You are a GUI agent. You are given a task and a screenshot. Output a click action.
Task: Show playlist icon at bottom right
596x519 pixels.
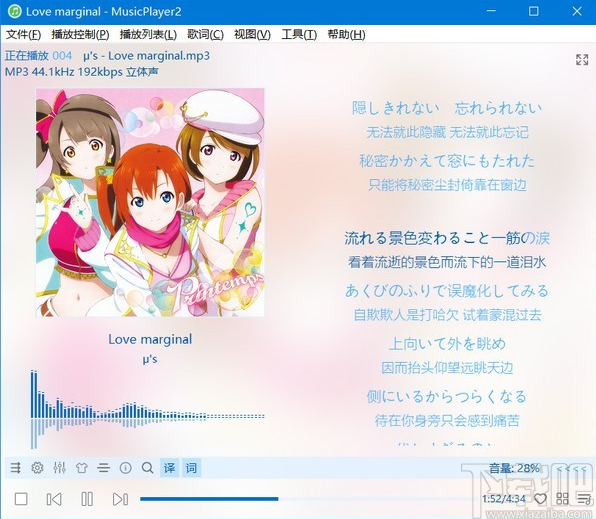point(584,498)
